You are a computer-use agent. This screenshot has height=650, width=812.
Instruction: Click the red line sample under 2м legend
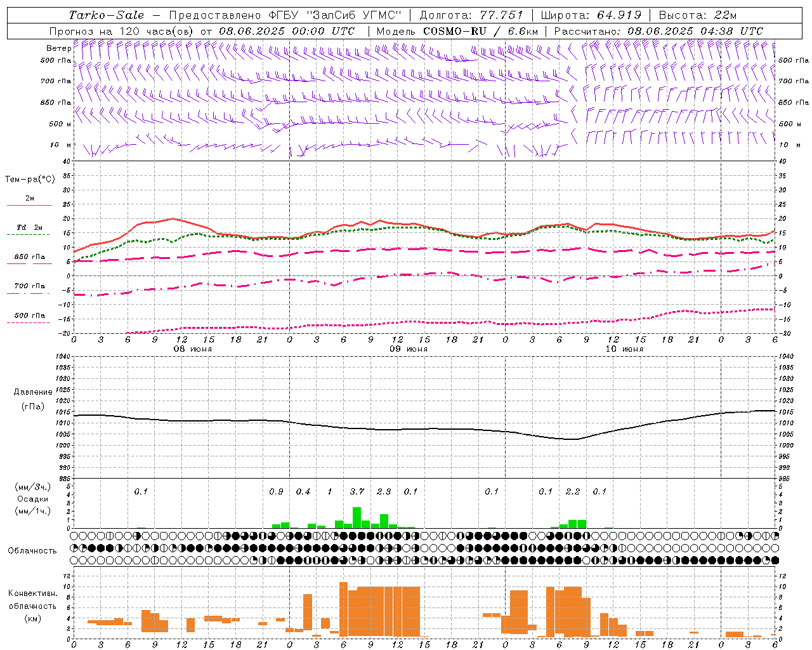29,205
